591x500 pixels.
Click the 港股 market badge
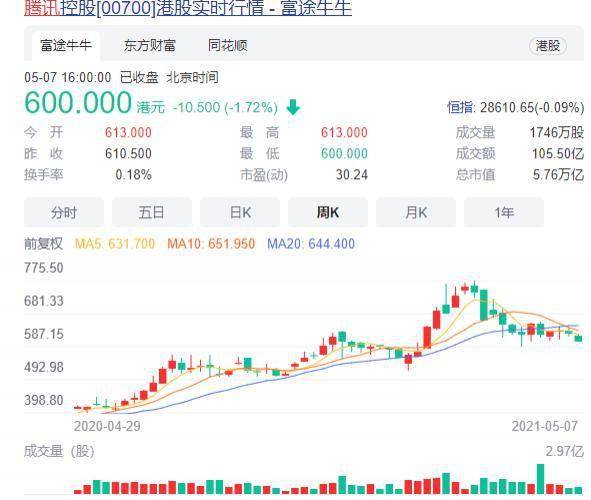coord(548,46)
